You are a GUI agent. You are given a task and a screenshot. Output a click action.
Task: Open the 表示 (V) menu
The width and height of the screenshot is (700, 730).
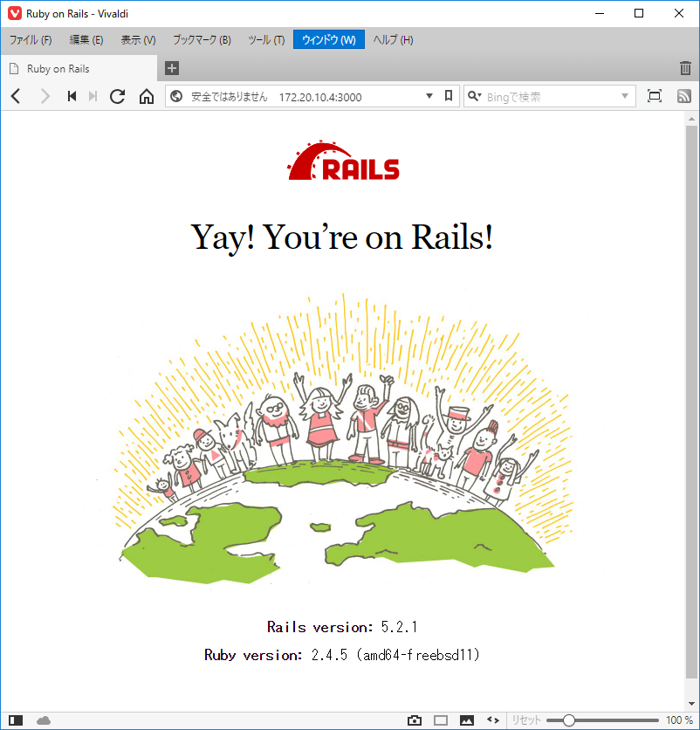click(138, 40)
